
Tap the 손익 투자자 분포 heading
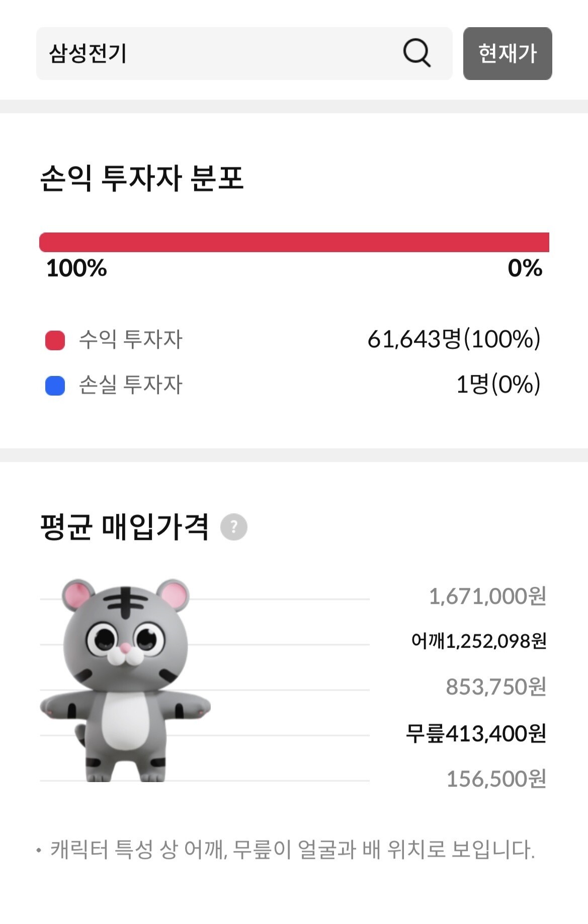click(x=142, y=178)
